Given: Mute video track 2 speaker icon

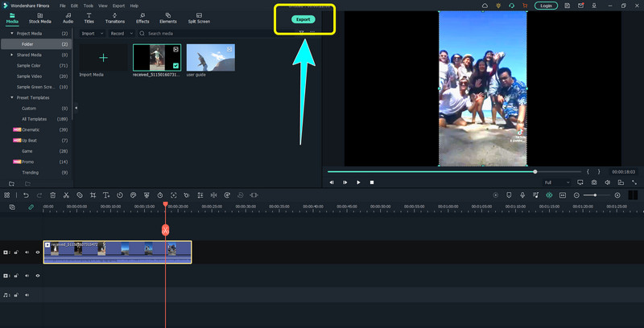Looking at the screenshot, I should click(27, 252).
